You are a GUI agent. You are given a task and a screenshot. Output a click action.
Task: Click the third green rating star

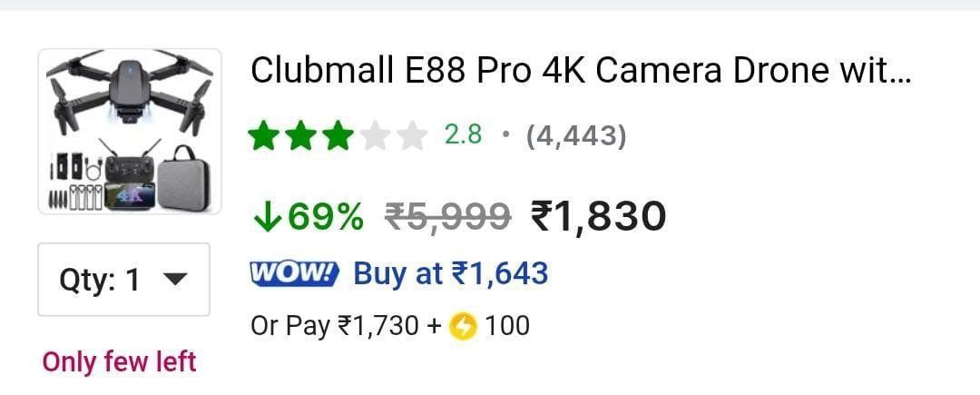338,135
